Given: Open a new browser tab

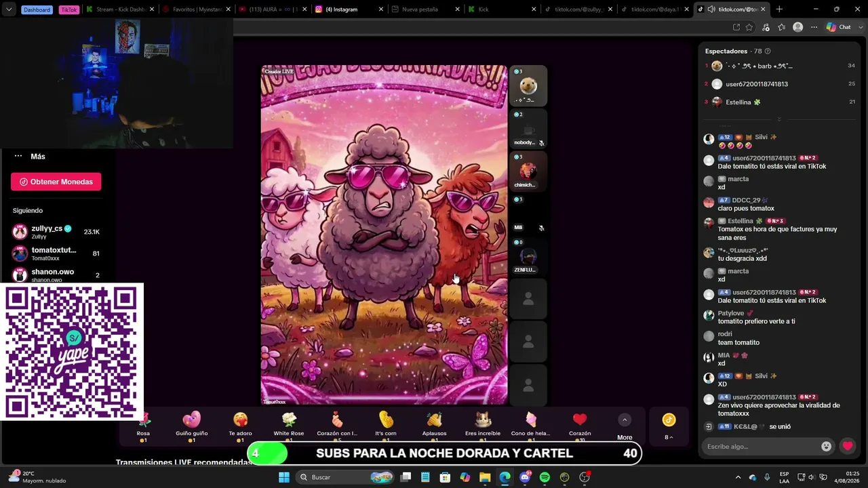Looking at the screenshot, I should point(779,9).
